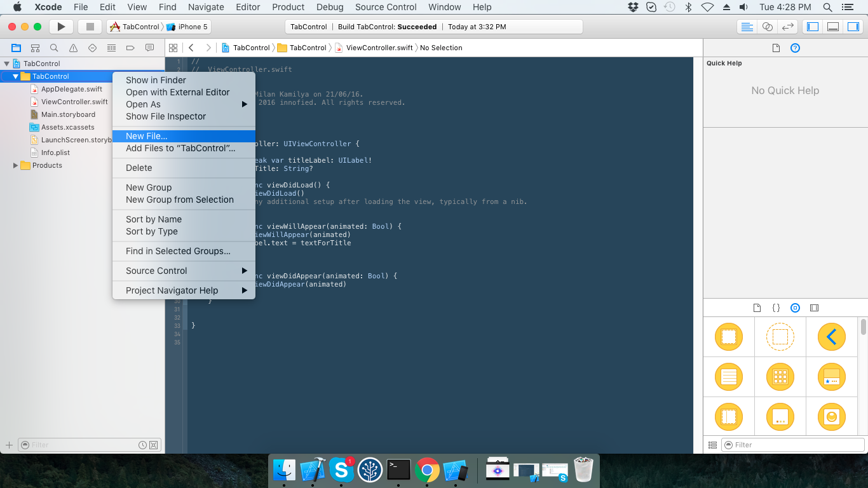The width and height of the screenshot is (868, 488).
Task: Show the Quick Help inspector tab
Action: point(795,48)
